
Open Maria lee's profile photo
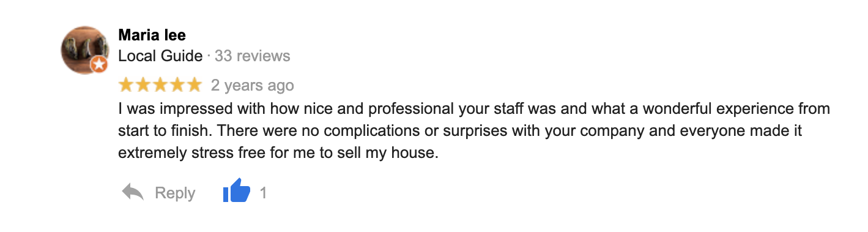[x=84, y=50]
